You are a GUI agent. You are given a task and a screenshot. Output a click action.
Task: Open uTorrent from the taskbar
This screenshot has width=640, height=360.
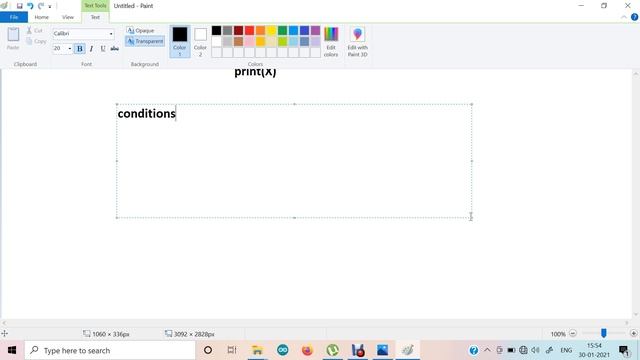coord(333,350)
